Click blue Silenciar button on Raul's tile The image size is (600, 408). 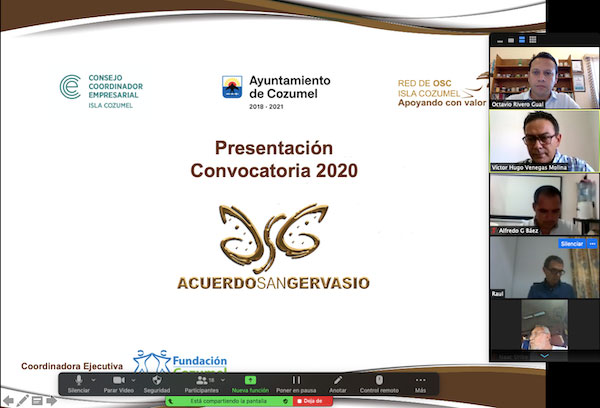coord(572,244)
